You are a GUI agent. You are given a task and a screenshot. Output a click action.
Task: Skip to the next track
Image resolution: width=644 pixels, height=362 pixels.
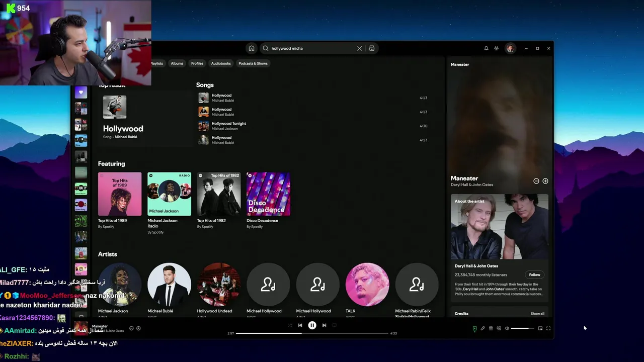(x=324, y=325)
